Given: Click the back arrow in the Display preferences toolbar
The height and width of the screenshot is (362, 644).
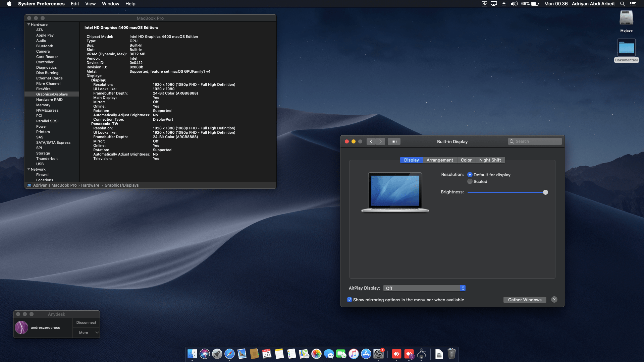Looking at the screenshot, I should pos(371,141).
